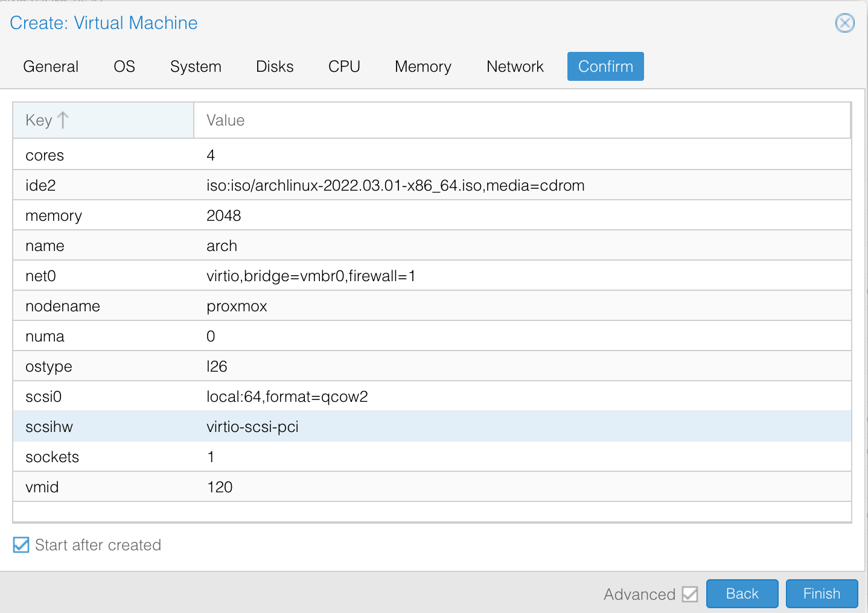Click the value arch

[x=222, y=246]
